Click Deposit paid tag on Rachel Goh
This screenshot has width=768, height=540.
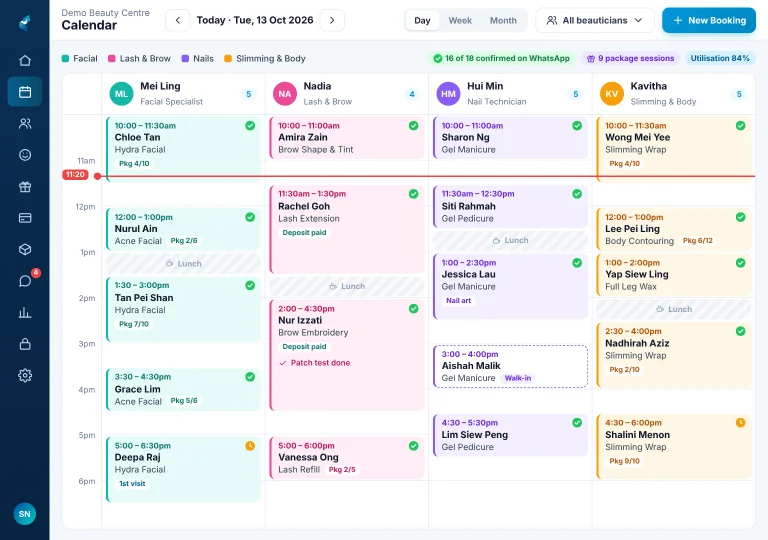pyautogui.click(x=304, y=233)
